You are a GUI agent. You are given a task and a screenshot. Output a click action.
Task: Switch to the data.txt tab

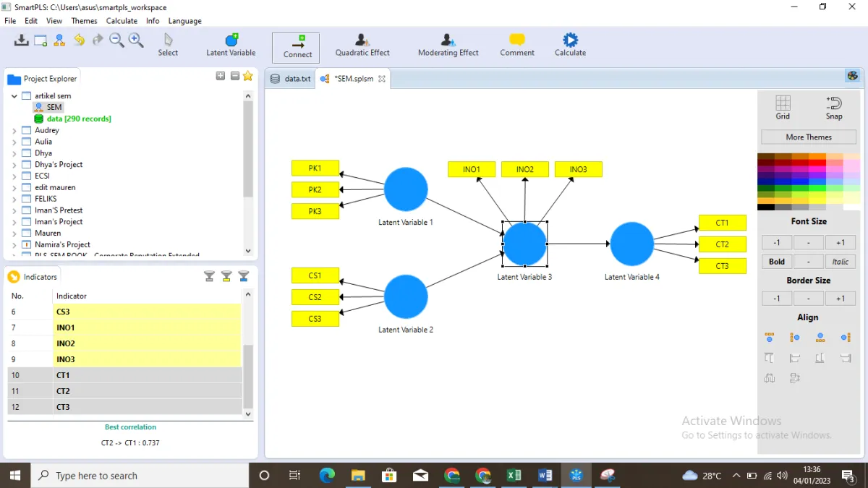pos(290,79)
